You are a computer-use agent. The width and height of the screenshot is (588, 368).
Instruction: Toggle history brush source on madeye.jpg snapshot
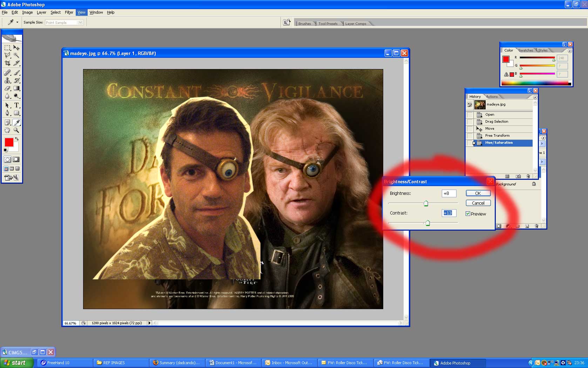470,104
